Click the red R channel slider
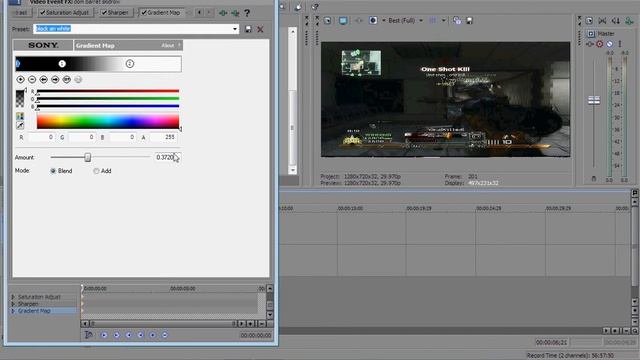 (108, 91)
